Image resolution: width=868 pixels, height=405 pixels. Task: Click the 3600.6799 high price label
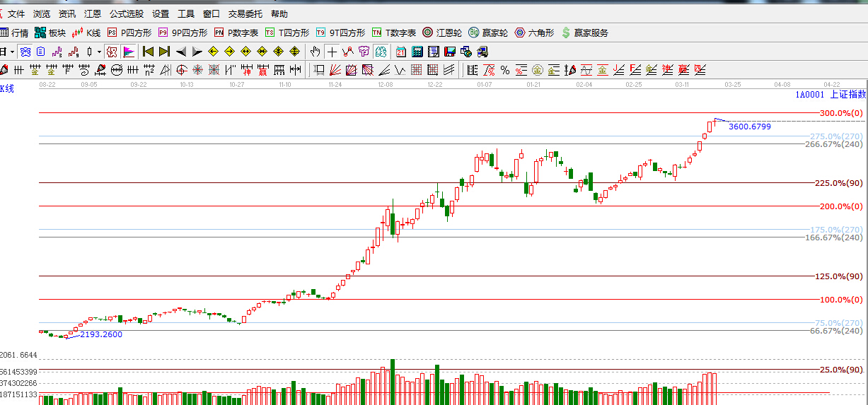(x=749, y=127)
